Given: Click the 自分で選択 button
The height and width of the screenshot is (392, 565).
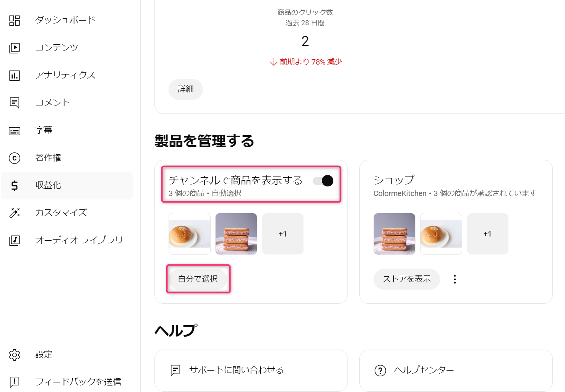Looking at the screenshot, I should (x=198, y=279).
